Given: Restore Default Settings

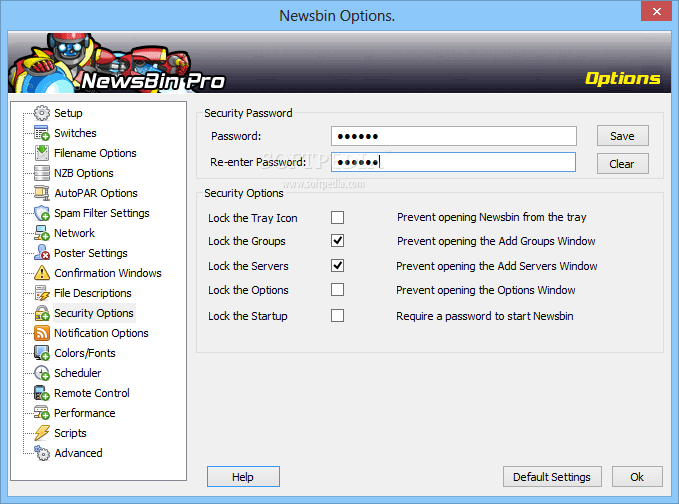Looking at the screenshot, I should point(552,477).
